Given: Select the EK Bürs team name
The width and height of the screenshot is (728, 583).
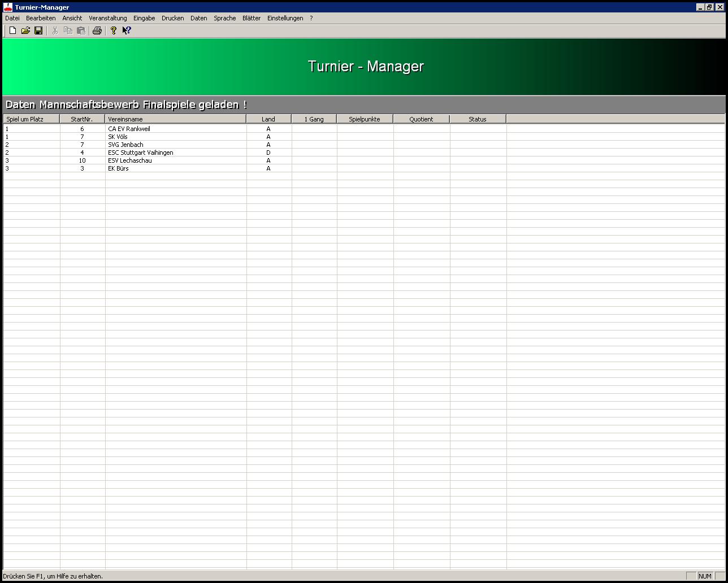Looking at the screenshot, I should [x=118, y=168].
